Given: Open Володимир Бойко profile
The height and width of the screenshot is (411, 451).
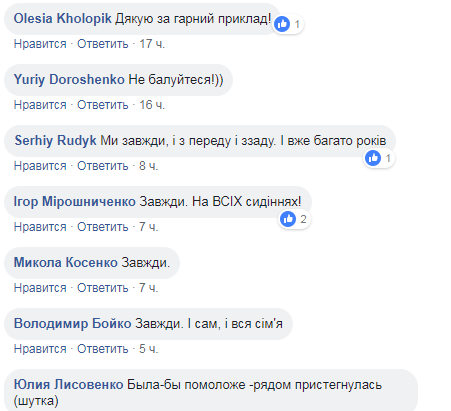Looking at the screenshot, I should [73, 324].
